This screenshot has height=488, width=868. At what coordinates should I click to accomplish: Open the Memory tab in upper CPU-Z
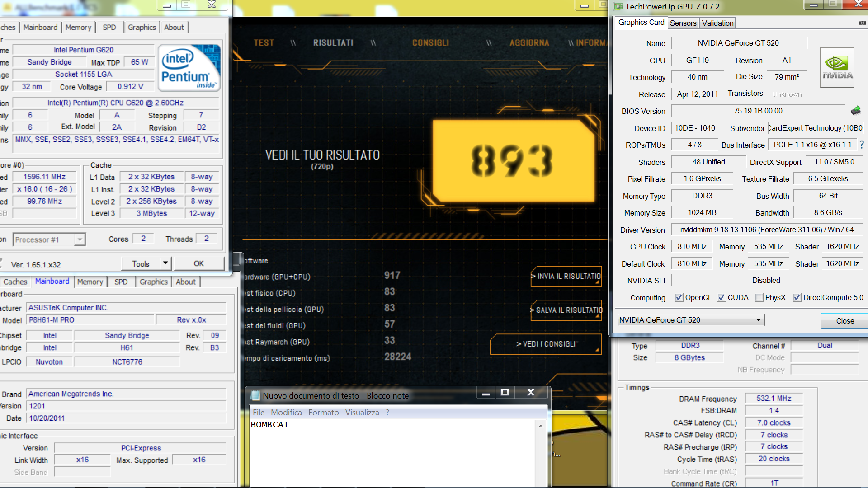coord(78,28)
